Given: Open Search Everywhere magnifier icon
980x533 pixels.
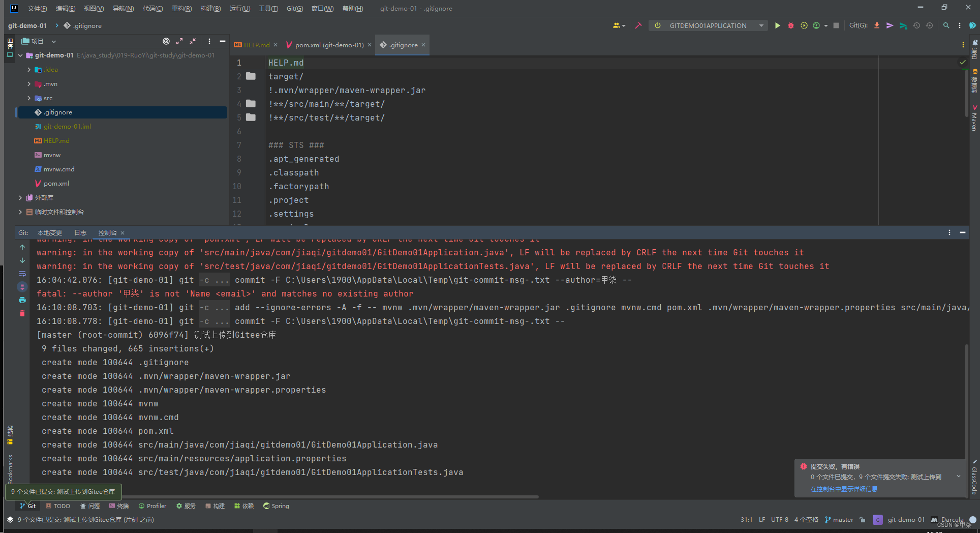Looking at the screenshot, I should click(x=946, y=25).
